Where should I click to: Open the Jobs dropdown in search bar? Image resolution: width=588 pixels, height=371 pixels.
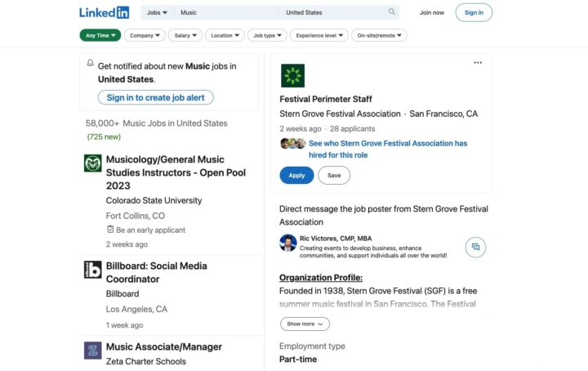157,13
